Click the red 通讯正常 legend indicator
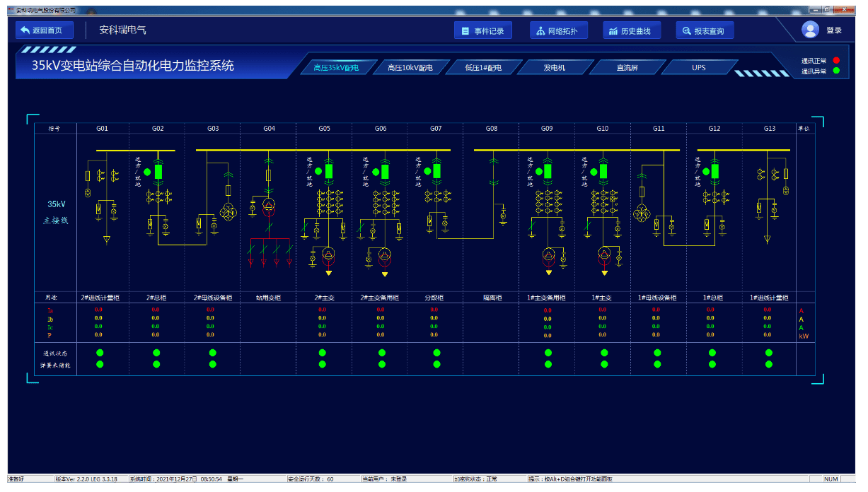Viewport: 868px width, 492px height. click(836, 61)
